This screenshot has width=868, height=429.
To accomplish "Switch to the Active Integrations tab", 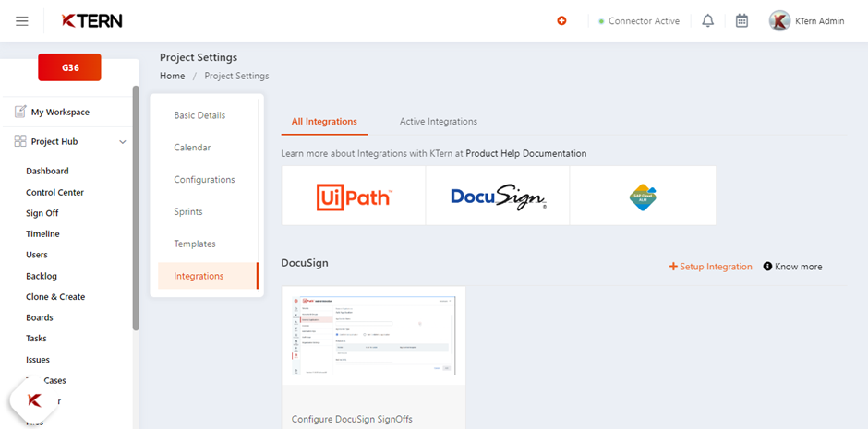I will click(x=439, y=121).
